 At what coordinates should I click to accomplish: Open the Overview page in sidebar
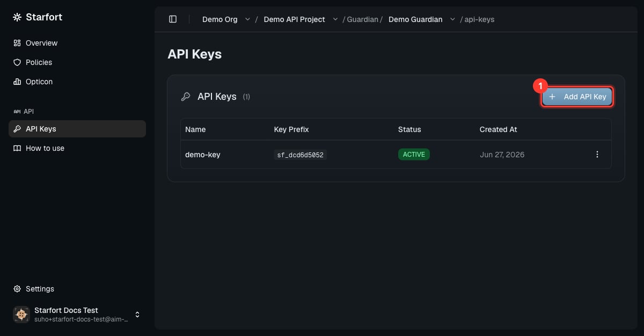pos(77,43)
